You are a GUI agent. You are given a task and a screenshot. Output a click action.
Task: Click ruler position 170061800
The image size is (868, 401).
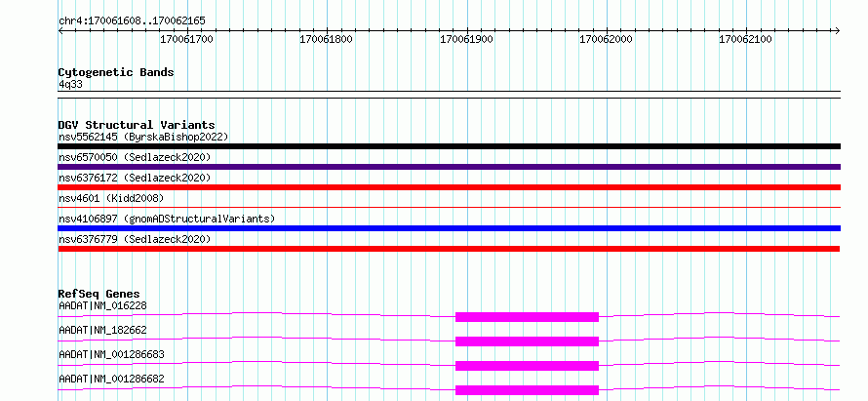coord(326,40)
